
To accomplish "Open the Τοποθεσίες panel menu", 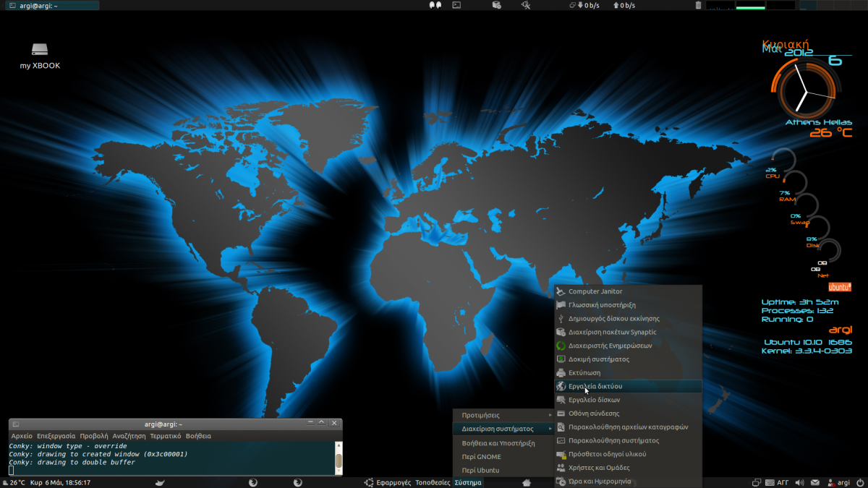I will tap(433, 482).
